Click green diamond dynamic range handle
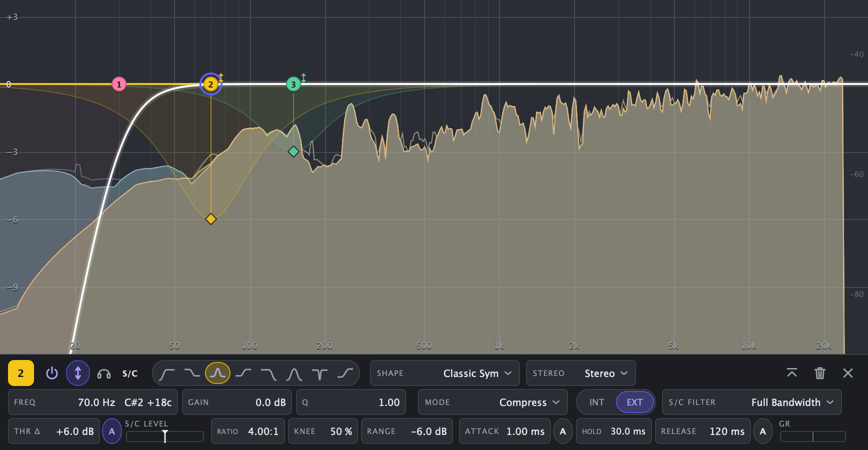 pos(293,151)
